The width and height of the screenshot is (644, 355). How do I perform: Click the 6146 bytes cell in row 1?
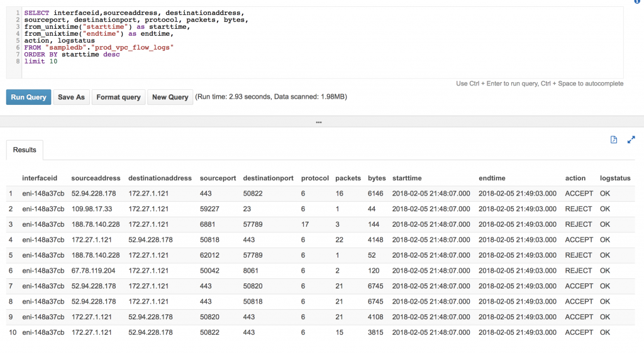point(375,194)
